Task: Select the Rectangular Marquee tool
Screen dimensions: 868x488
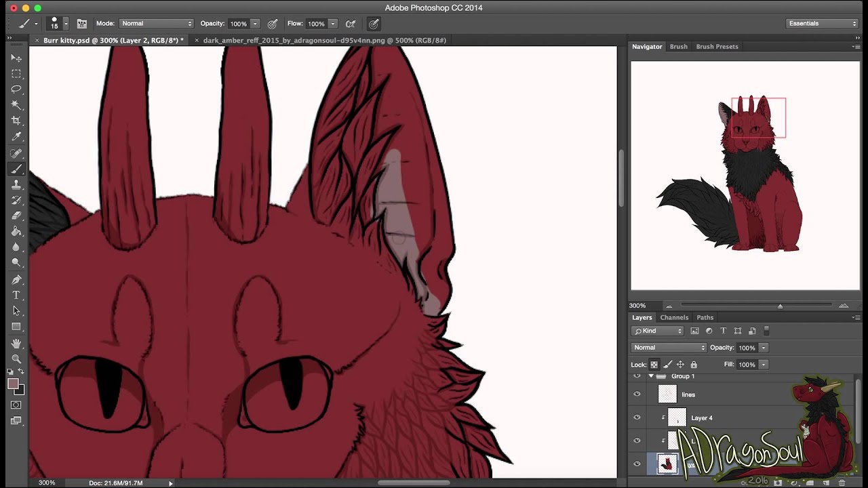Action: point(16,74)
